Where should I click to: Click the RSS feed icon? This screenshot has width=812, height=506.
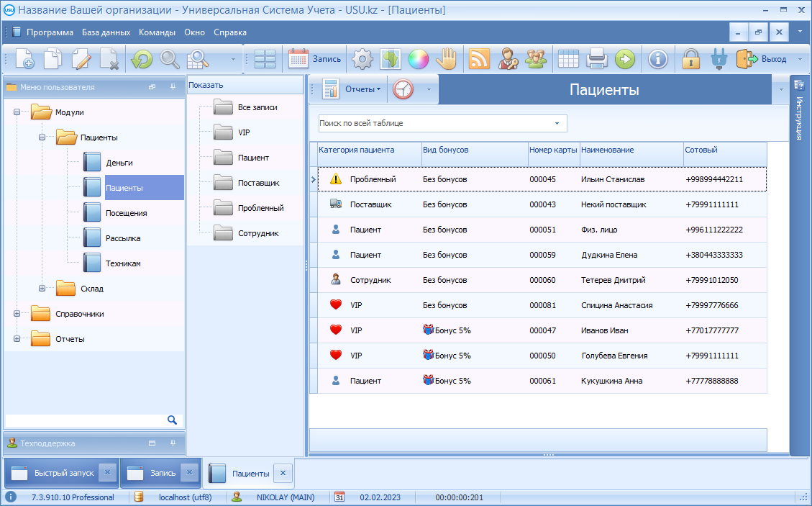click(x=479, y=59)
